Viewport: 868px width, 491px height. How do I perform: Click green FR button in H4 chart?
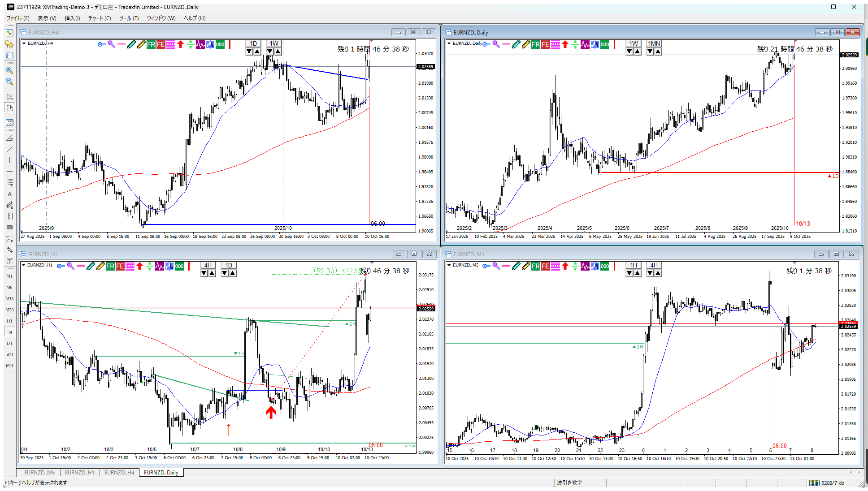click(151, 44)
